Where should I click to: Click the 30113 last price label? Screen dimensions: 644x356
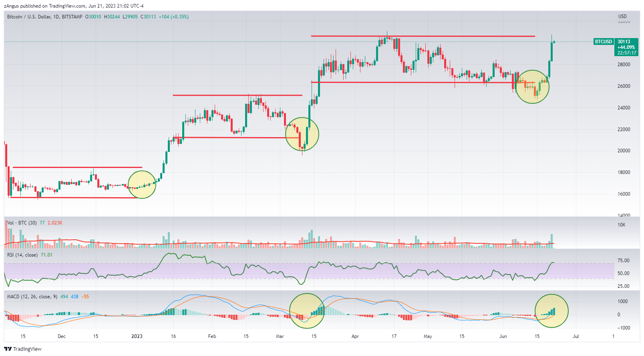[x=624, y=42]
